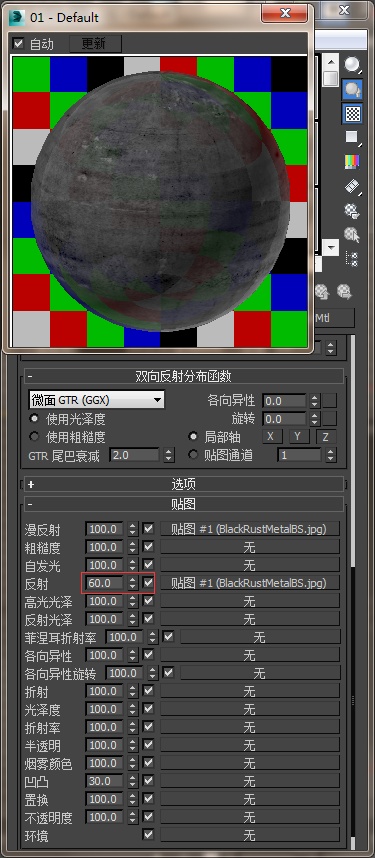Click the Go to Parent icon
This screenshot has width=375, height=858.
coord(322,291)
